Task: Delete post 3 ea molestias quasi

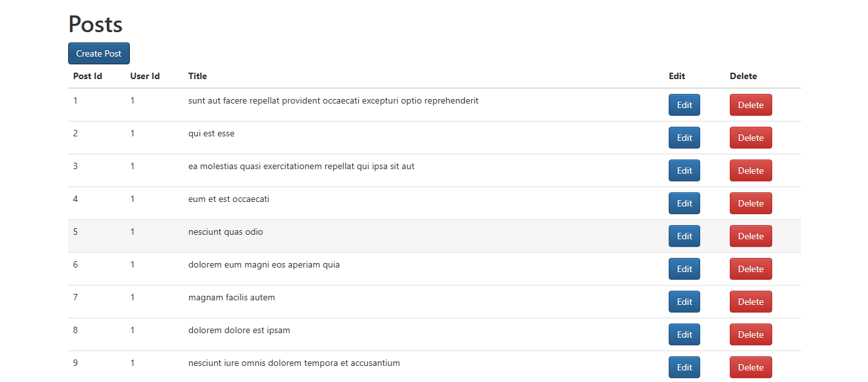Action: (x=750, y=170)
